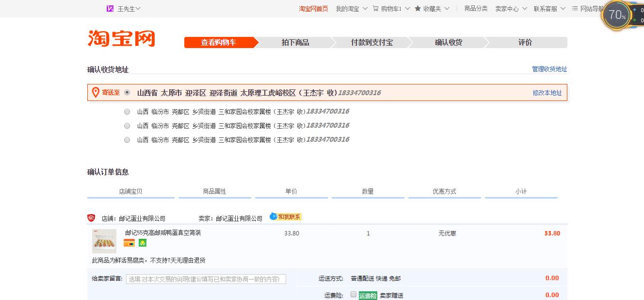Go to 淘宝网首页
This screenshot has height=300, width=644.
click(313, 9)
